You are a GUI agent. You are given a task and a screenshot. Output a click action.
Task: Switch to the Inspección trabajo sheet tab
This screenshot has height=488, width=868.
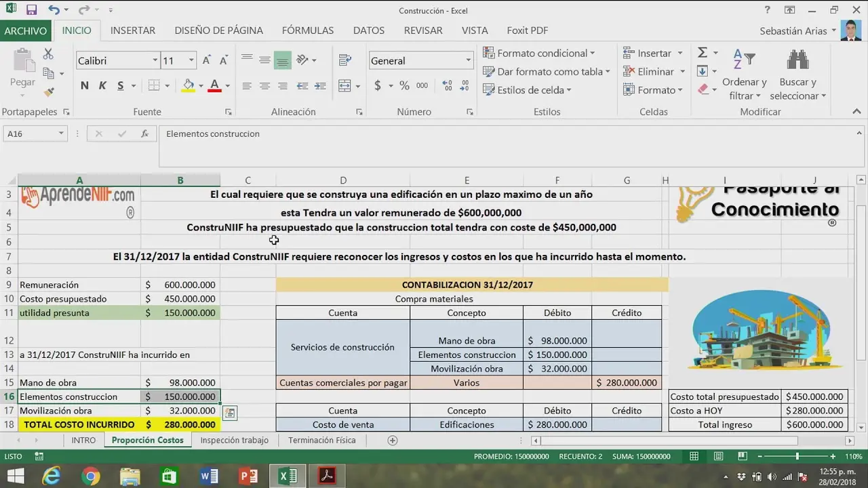coord(234,440)
